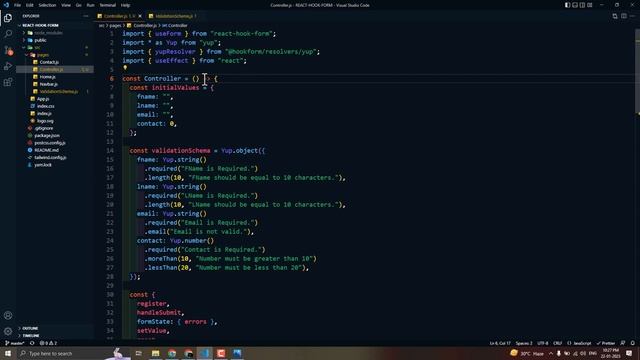The width and height of the screenshot is (640, 360).
Task: Toggle secondary sidebar layout icon in title bar
Action: 582,5
